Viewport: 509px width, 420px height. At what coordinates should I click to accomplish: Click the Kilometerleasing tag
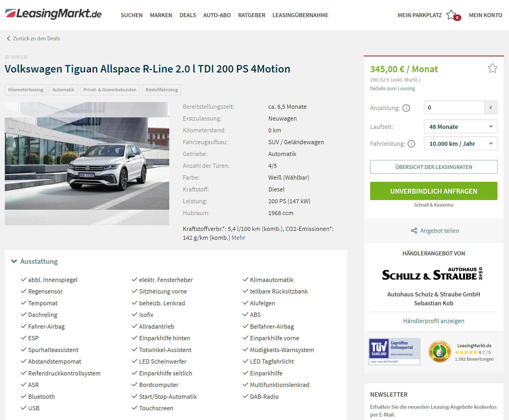coord(26,90)
